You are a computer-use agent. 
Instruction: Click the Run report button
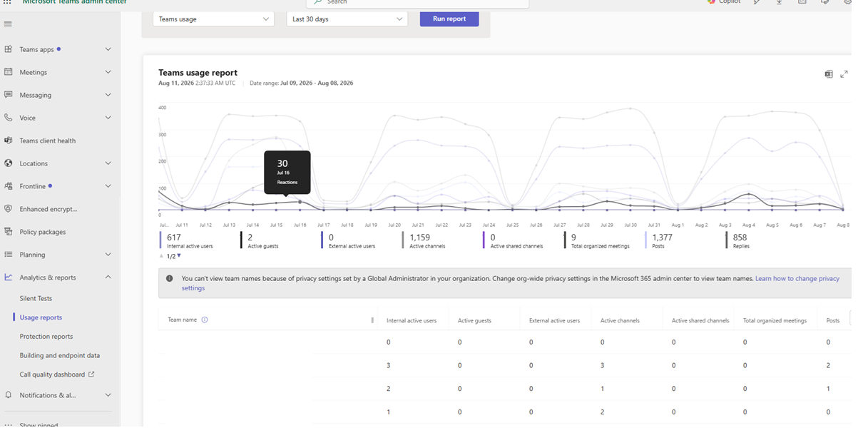[449, 19]
